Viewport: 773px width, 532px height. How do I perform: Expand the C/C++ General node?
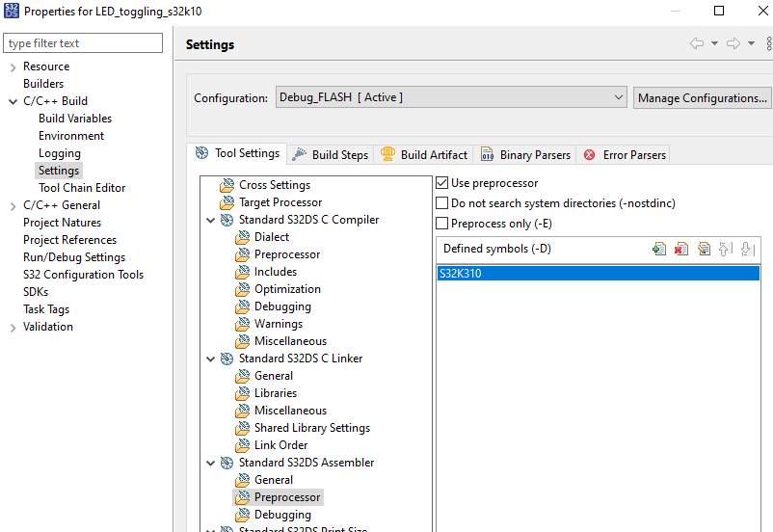coord(13,206)
